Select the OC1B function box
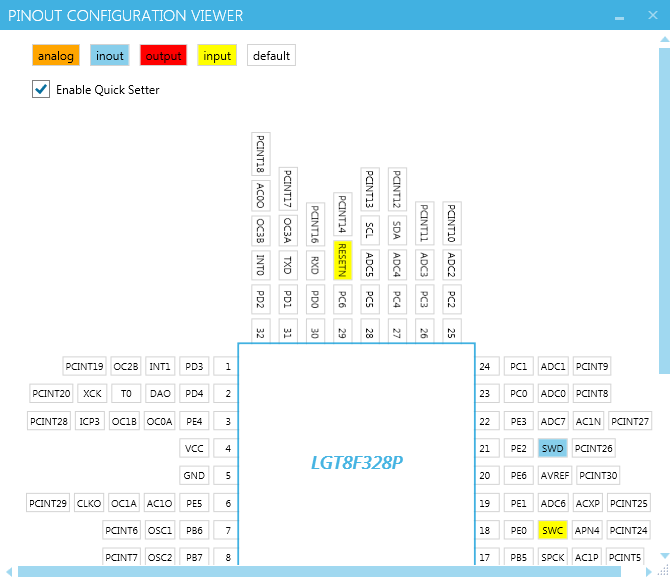 pyautogui.click(x=124, y=421)
